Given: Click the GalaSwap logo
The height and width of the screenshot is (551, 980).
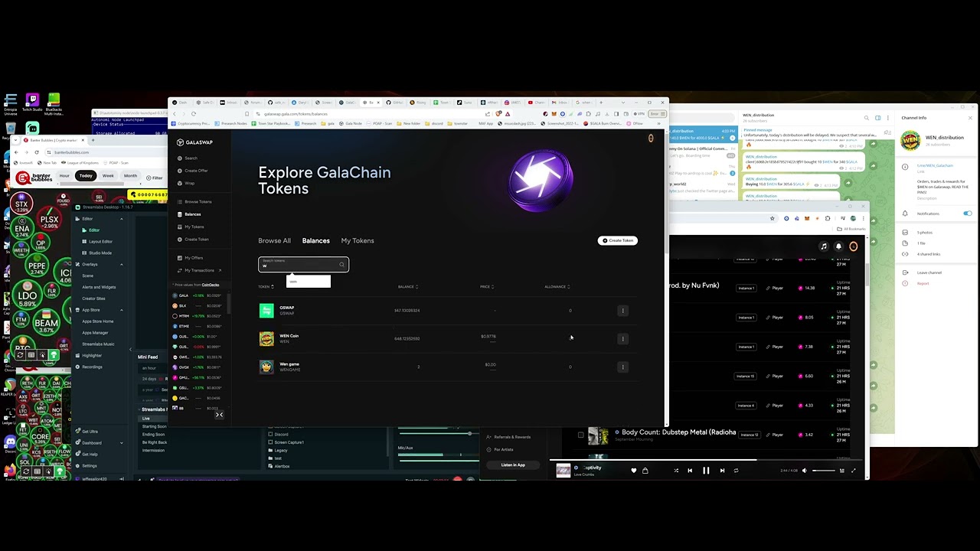Looking at the screenshot, I should (195, 142).
